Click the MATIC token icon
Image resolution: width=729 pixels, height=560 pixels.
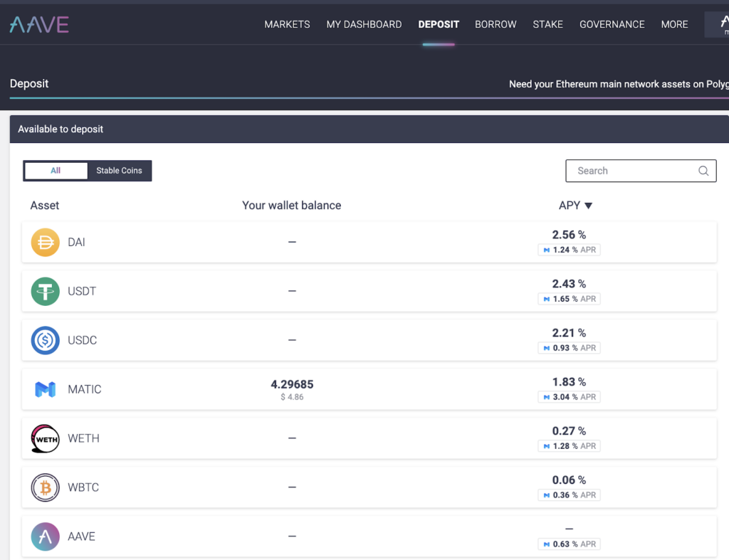coord(45,389)
